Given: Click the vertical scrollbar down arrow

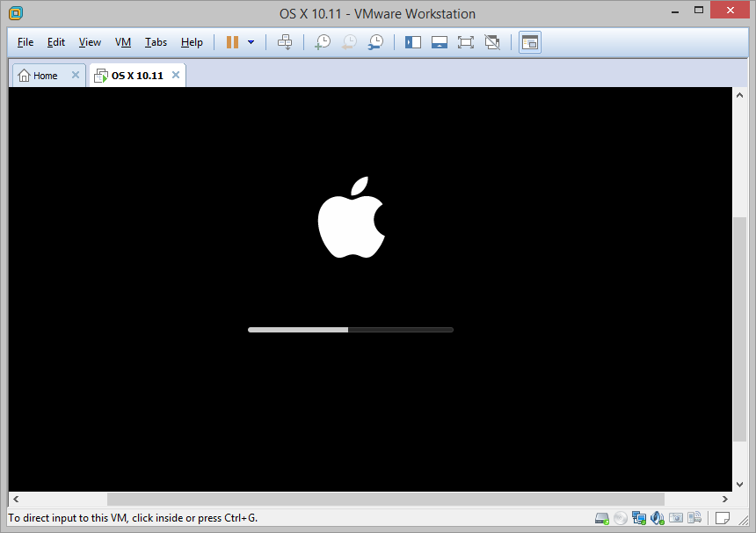Looking at the screenshot, I should click(x=739, y=485).
